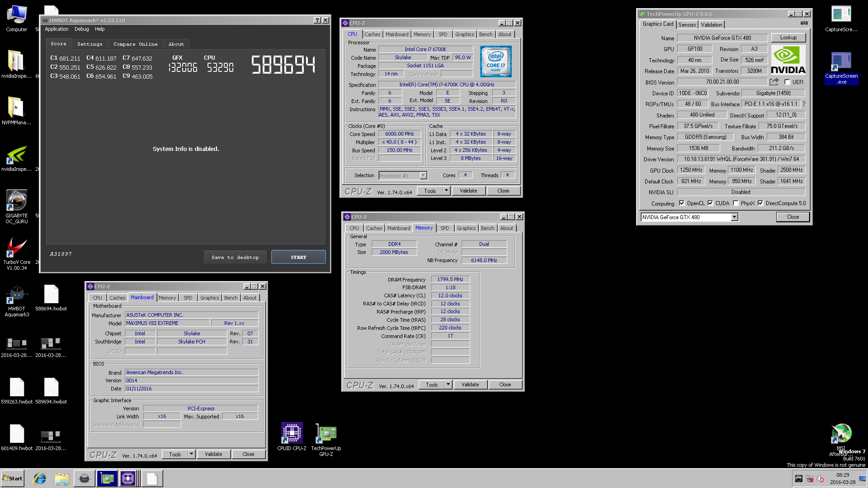Select the 601409.hwbot file

pos(17,438)
